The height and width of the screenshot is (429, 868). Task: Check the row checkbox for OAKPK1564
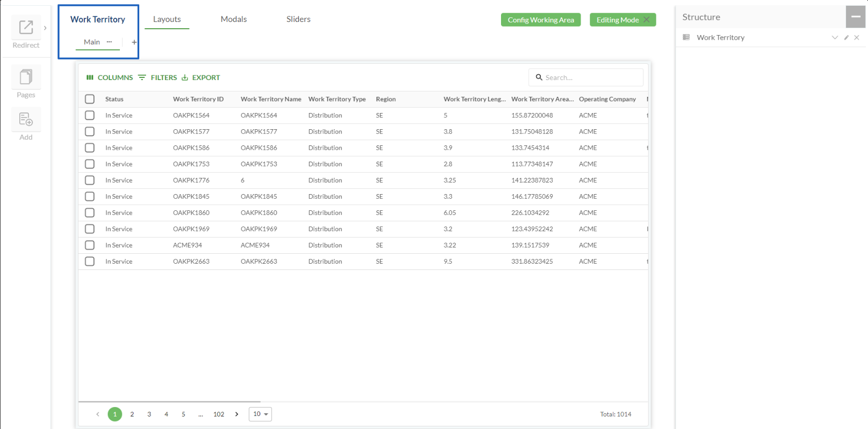pos(90,116)
